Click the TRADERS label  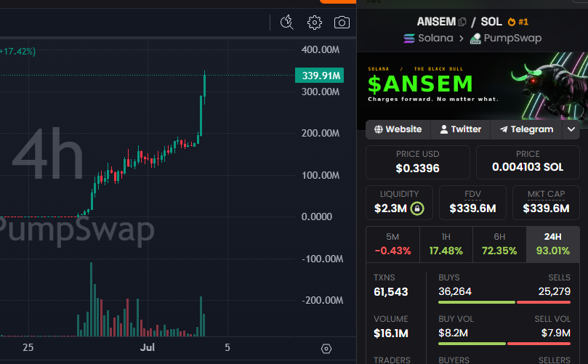pyautogui.click(x=392, y=360)
